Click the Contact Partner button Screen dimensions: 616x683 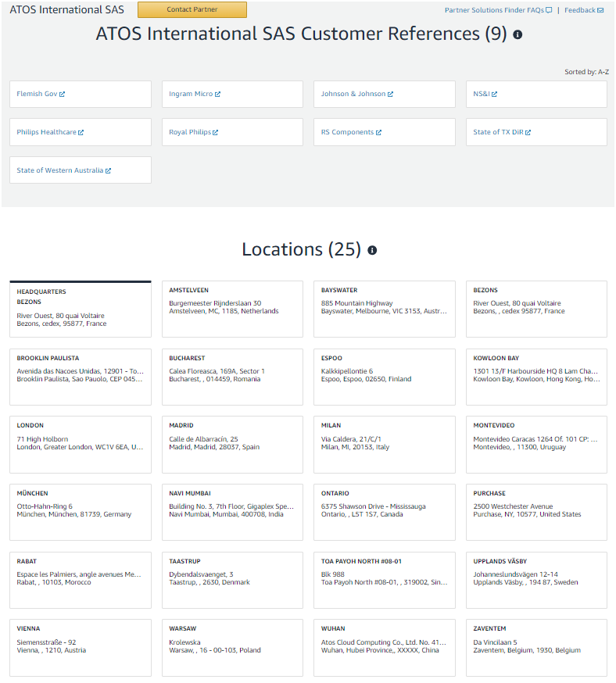click(x=192, y=9)
